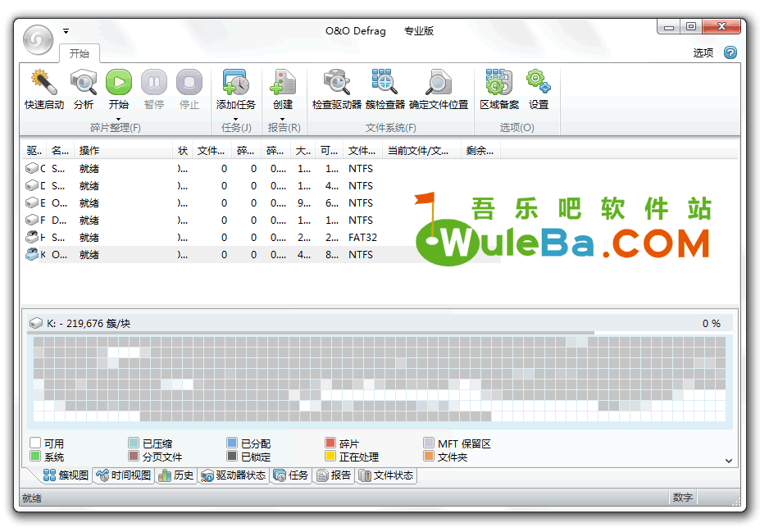This screenshot has width=760, height=532.
Task: Click the 0 % progress value
Action: 712,323
